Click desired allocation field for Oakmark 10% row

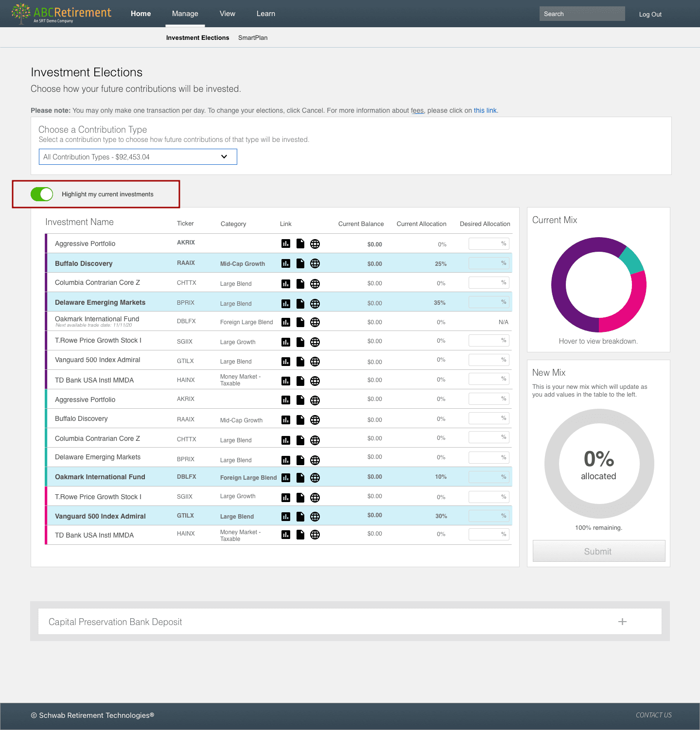(489, 477)
